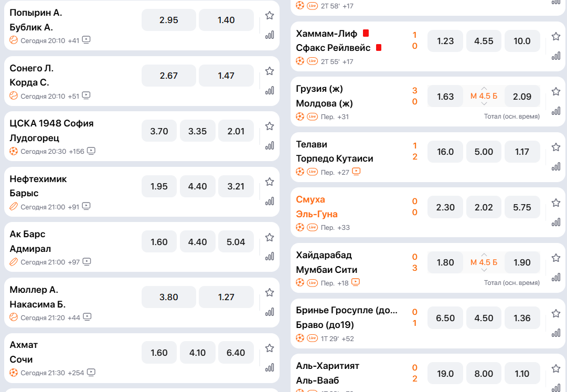
Task: Click stats icon for Мюллер vs Накасима
Action: pos(270,312)
